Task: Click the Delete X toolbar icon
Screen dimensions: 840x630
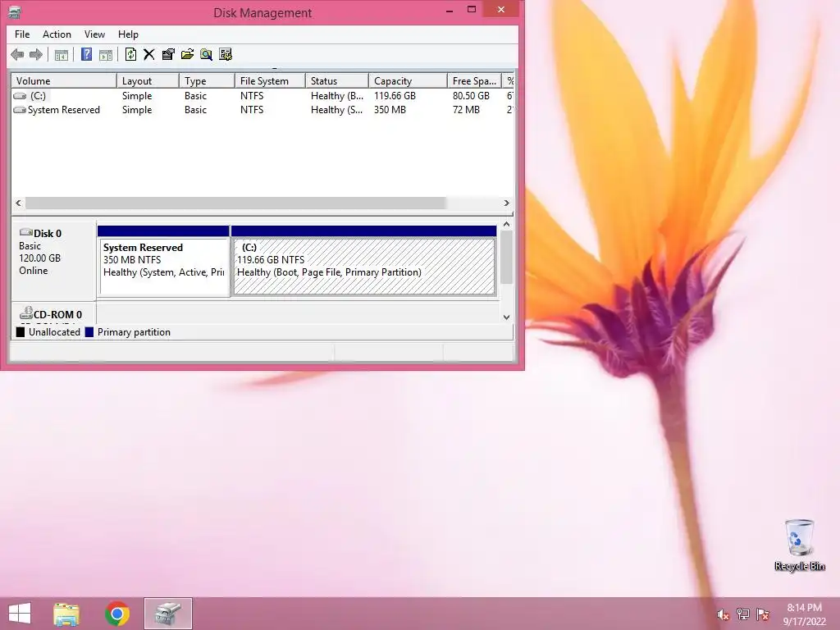Action: pos(149,54)
